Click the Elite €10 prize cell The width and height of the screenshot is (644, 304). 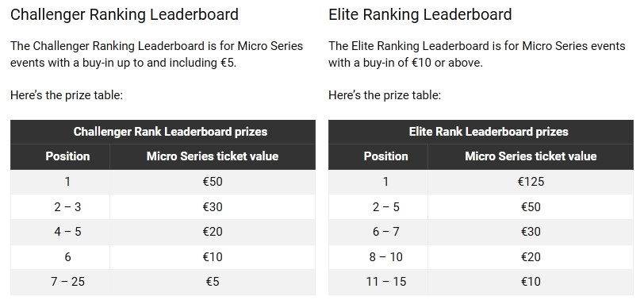531,282
